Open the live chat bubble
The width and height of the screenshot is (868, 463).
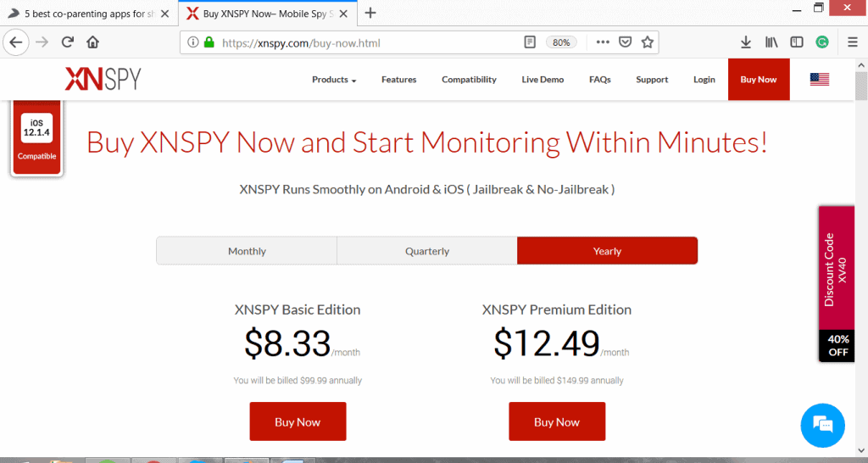[x=822, y=426]
